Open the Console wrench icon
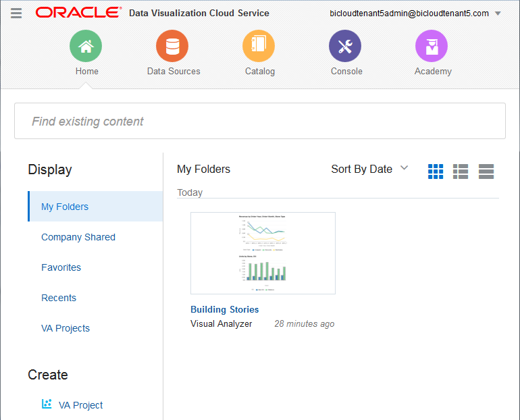 [345, 46]
